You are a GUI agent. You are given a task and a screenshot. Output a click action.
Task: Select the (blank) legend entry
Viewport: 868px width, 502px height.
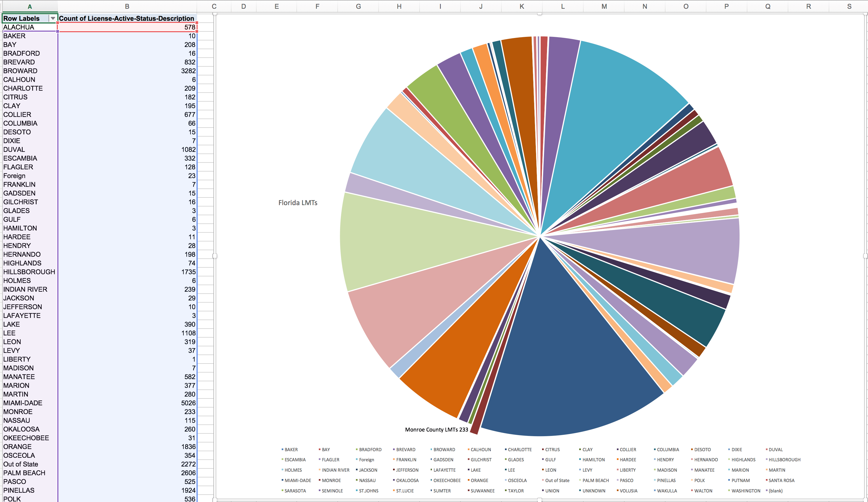[775, 491]
